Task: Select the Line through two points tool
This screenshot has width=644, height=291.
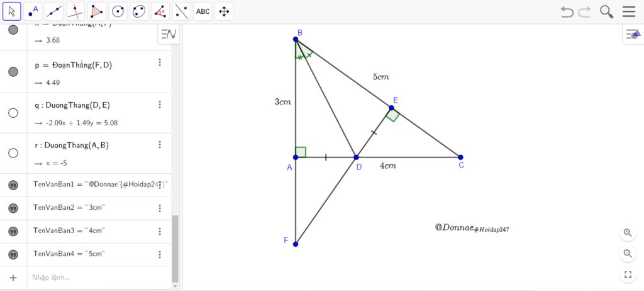Action: (x=54, y=11)
